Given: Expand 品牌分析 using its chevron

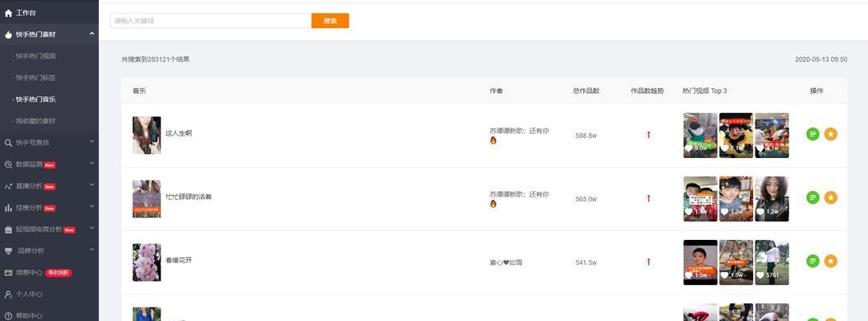Looking at the screenshot, I should coord(92,250).
